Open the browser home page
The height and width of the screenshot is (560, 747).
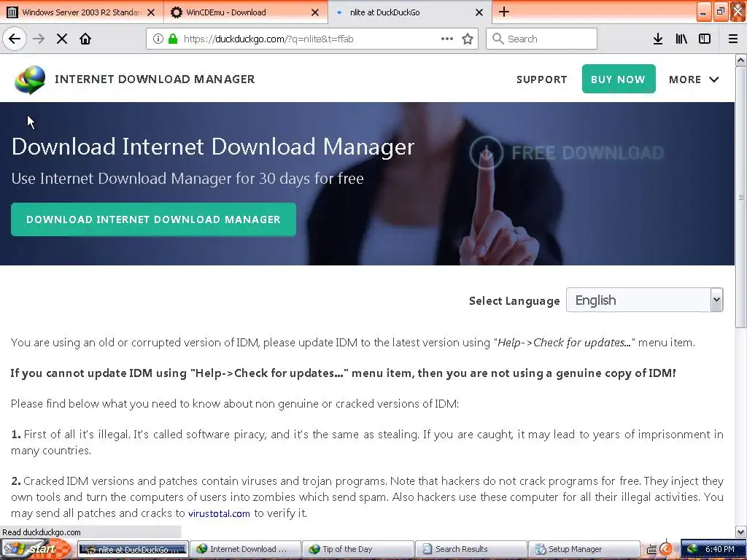[85, 39]
